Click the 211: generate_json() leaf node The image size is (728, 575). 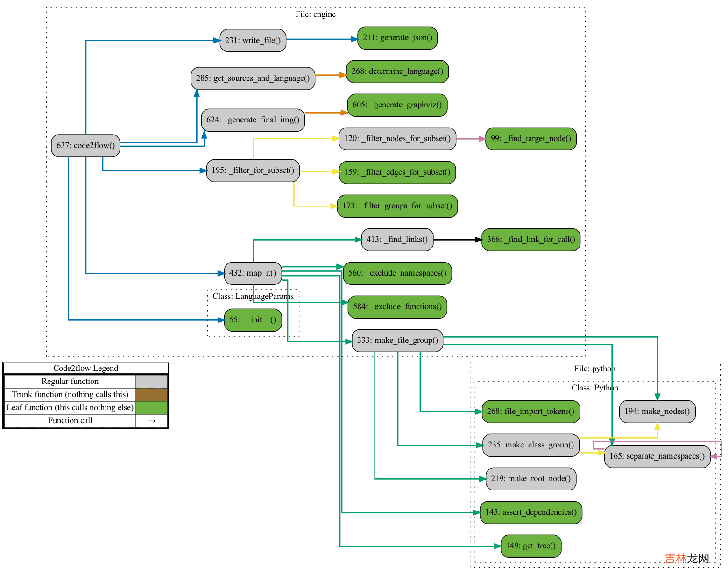point(397,38)
